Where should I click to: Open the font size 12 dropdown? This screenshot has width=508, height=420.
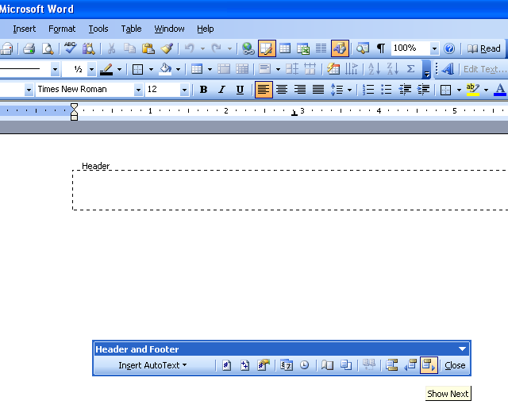[184, 90]
